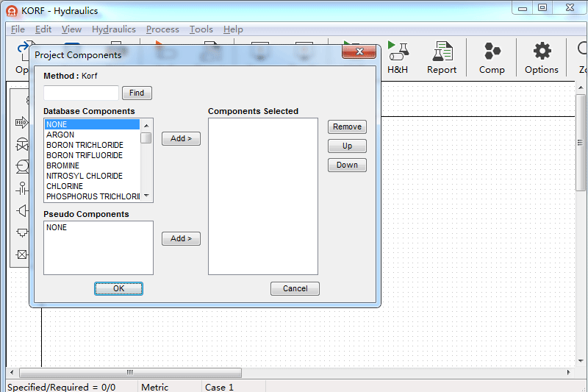
Task: Click the Up button
Action: [x=347, y=146]
